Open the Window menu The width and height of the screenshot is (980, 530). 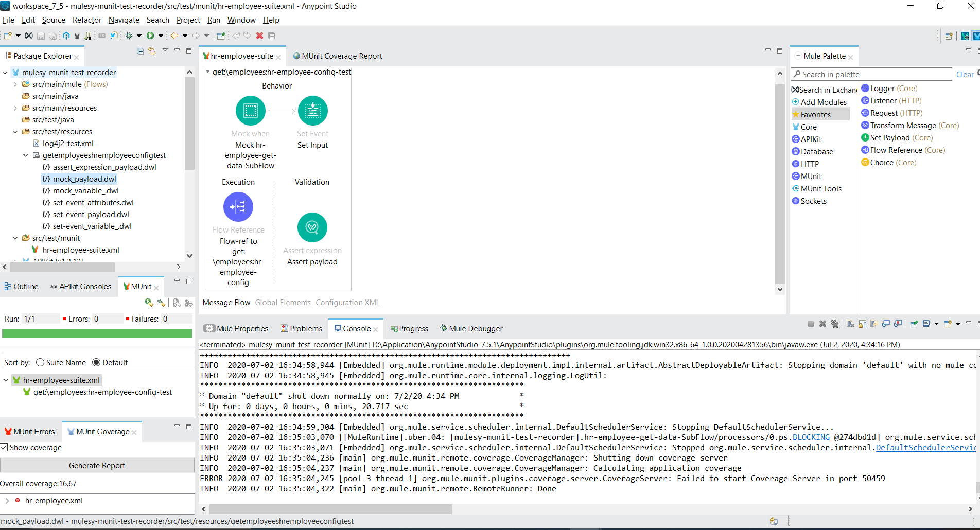click(241, 20)
